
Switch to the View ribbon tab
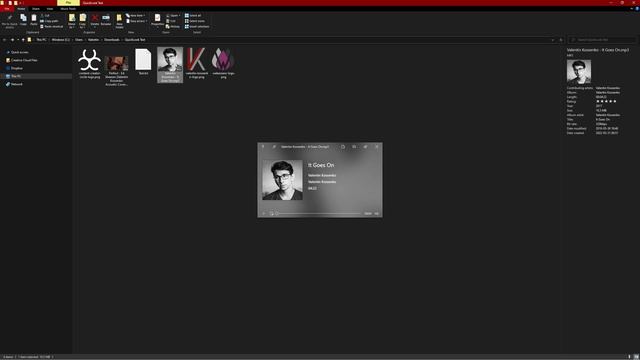[x=50, y=9]
